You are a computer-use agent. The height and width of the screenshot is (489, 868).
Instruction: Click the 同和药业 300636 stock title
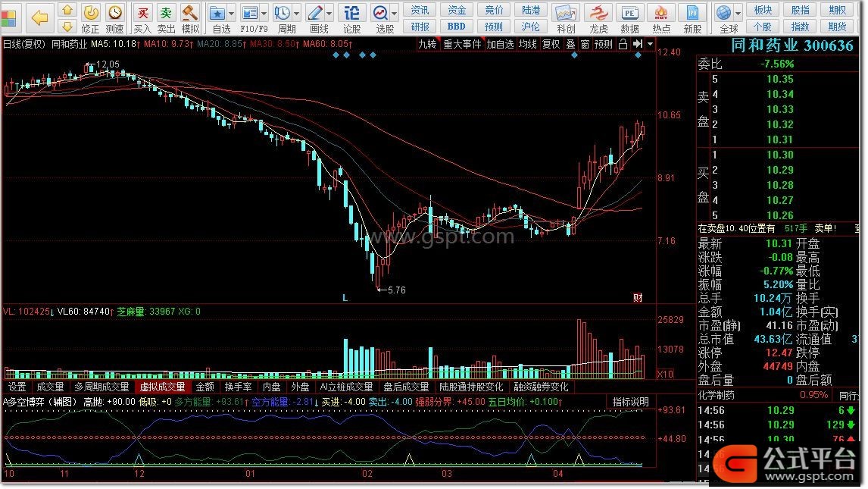pos(792,45)
